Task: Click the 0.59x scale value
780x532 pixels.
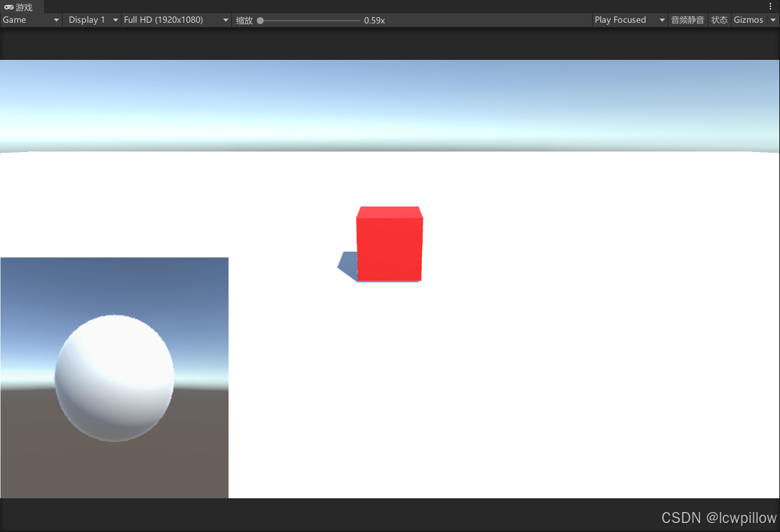Action: (375, 21)
